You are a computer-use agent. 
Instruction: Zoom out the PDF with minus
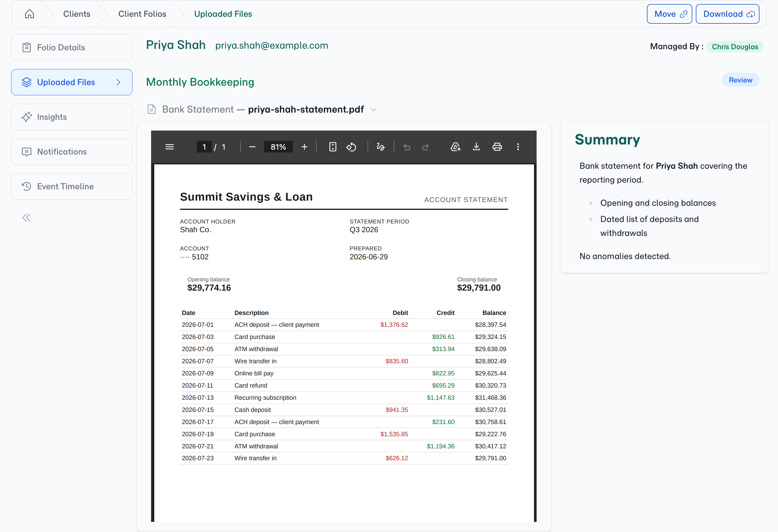click(x=252, y=147)
